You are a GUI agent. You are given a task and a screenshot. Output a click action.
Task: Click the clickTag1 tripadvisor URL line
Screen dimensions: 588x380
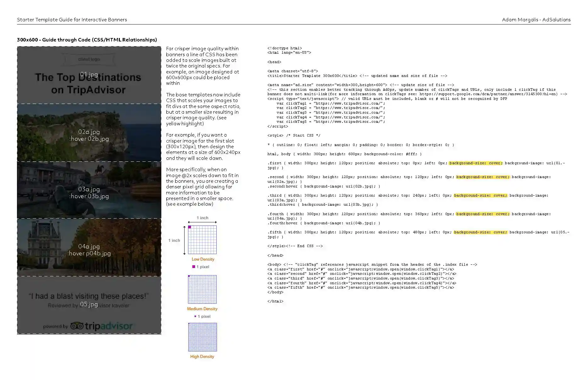(330, 103)
